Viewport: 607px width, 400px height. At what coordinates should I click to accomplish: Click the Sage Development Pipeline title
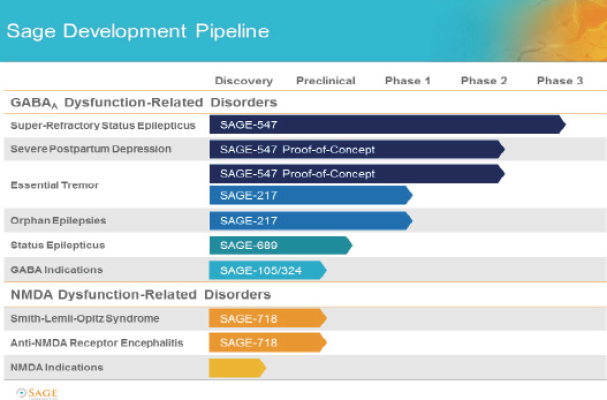[x=138, y=31]
